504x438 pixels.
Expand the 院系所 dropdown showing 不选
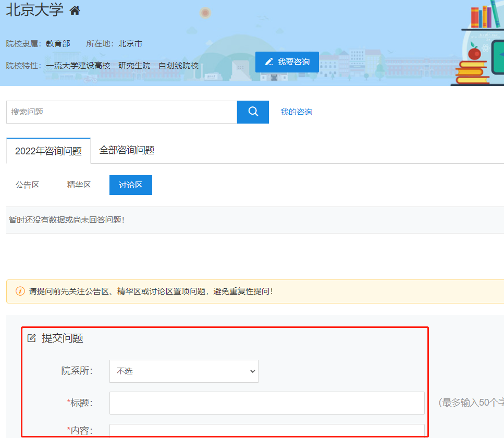point(184,371)
